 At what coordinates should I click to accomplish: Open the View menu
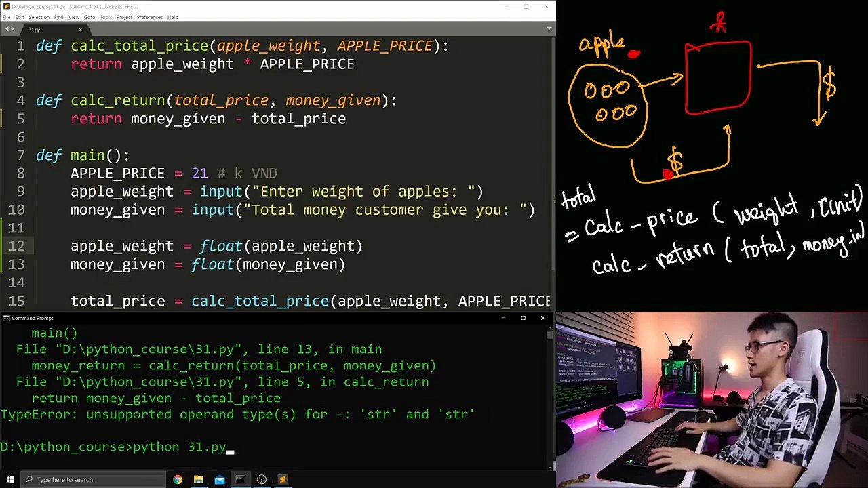click(x=73, y=17)
